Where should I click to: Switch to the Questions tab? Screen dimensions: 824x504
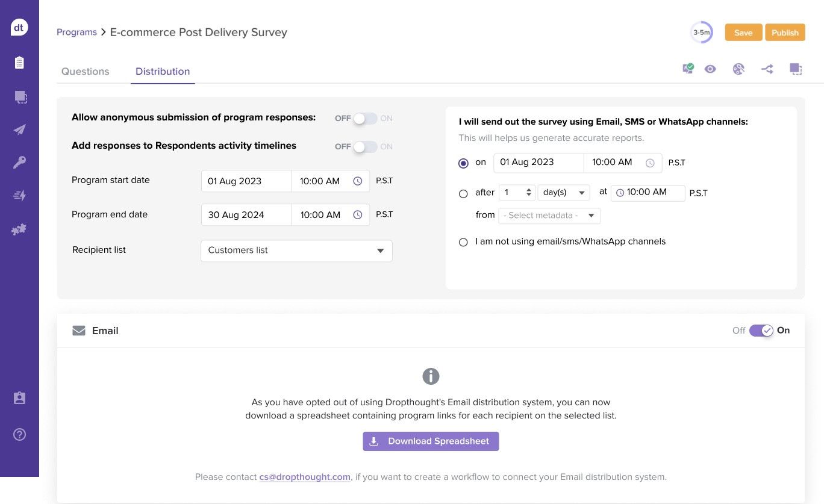click(86, 71)
